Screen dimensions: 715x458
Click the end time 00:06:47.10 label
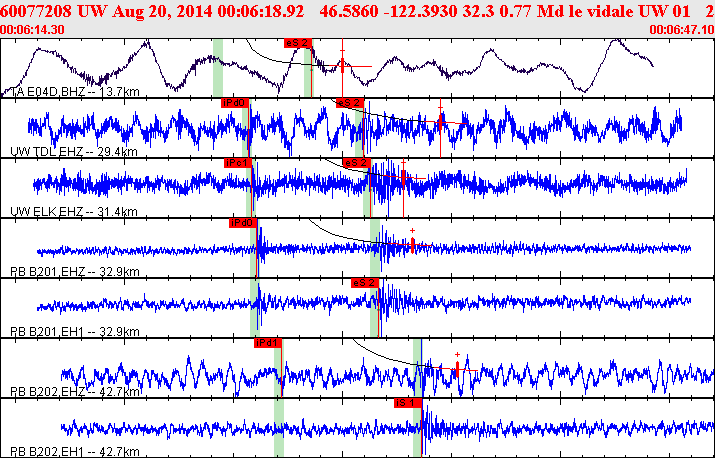(x=681, y=31)
